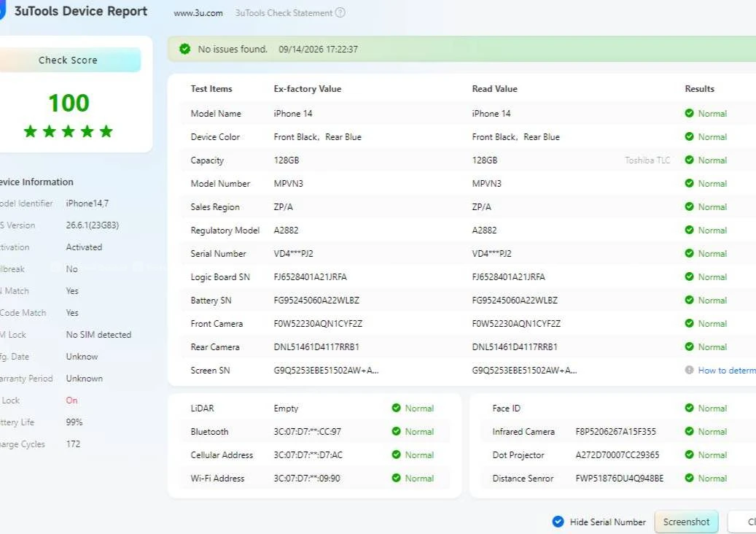This screenshot has width=756, height=534.
Task: Click the report timestamp 09/14/2026 17:22:37
Action: 318,49
